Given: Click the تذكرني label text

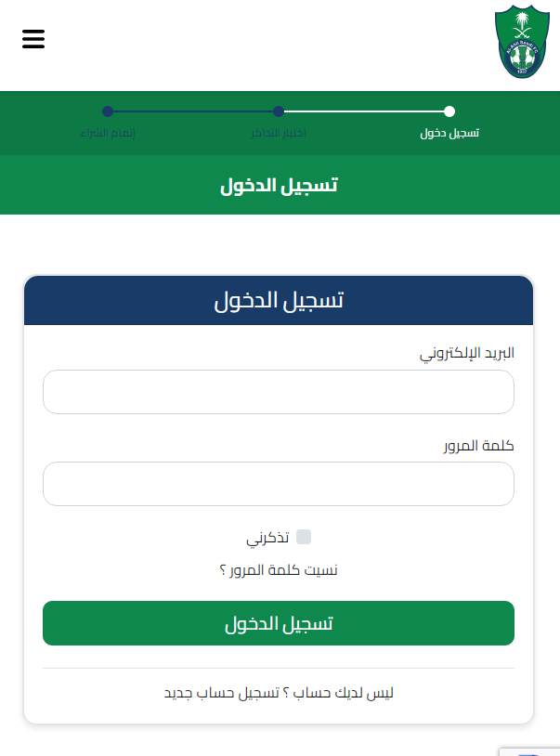Looking at the screenshot, I should click(267, 538).
